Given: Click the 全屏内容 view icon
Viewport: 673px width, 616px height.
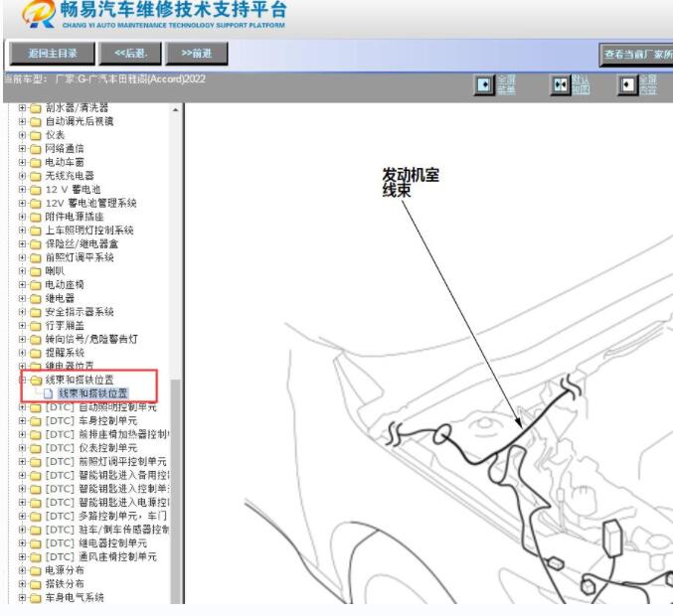Looking at the screenshot, I should tap(627, 84).
